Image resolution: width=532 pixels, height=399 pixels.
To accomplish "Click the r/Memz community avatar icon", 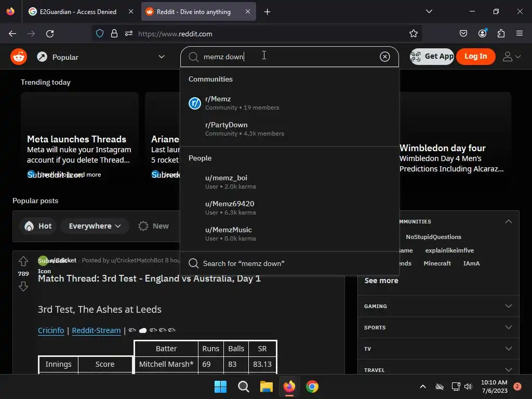I will pos(195,103).
